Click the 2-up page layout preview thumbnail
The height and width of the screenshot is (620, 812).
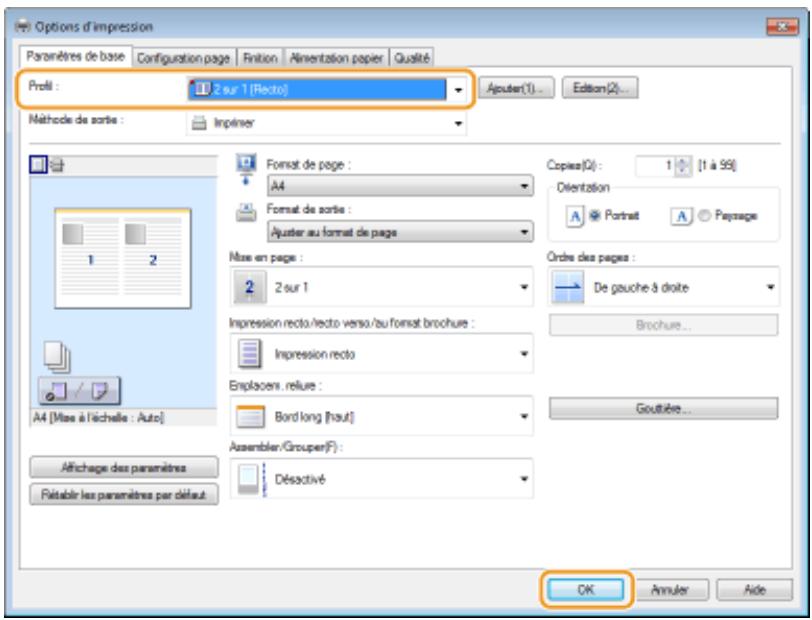point(123,258)
